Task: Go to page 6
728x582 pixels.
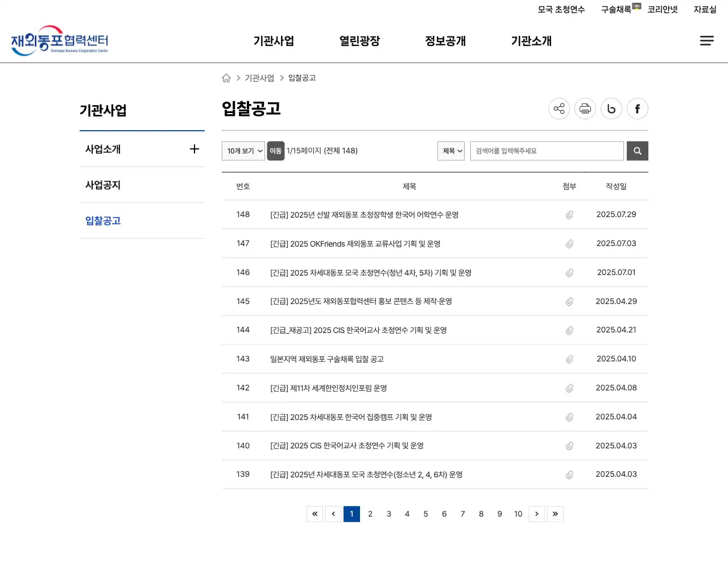Action: point(444,514)
